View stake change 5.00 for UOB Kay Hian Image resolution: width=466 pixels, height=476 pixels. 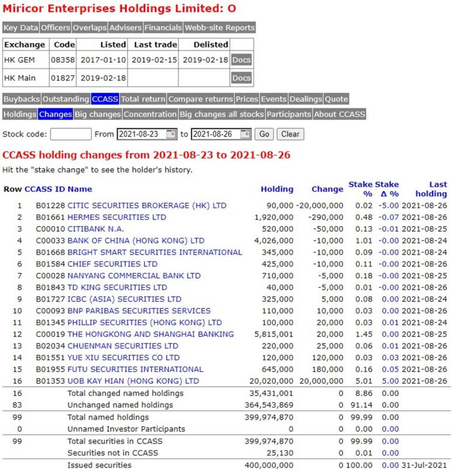click(390, 381)
